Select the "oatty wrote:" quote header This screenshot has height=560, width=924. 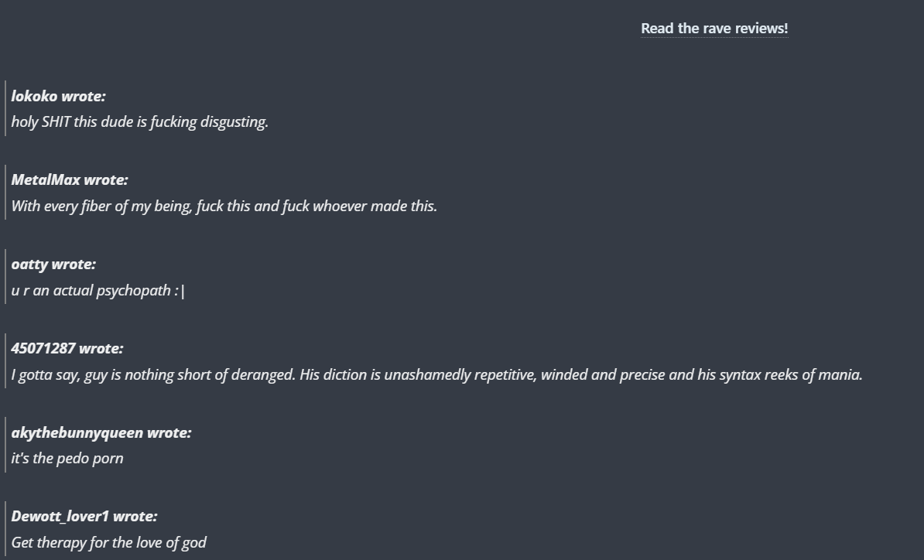pyautogui.click(x=53, y=265)
